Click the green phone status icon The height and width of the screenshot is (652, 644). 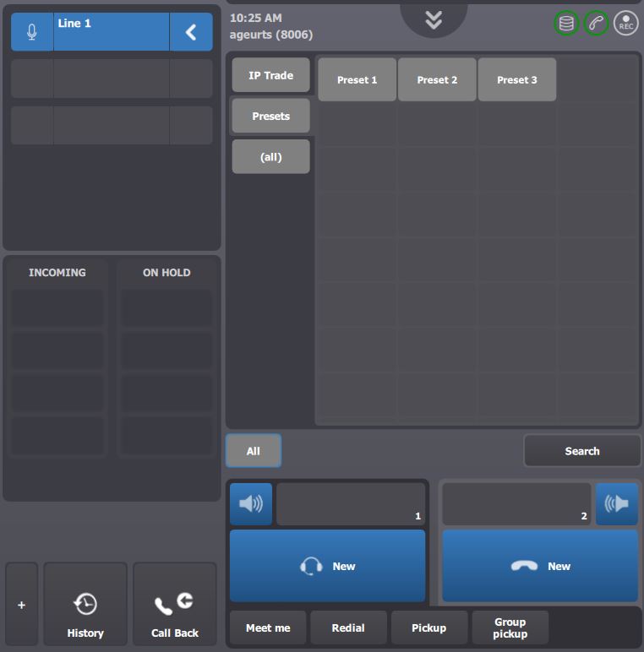596,23
